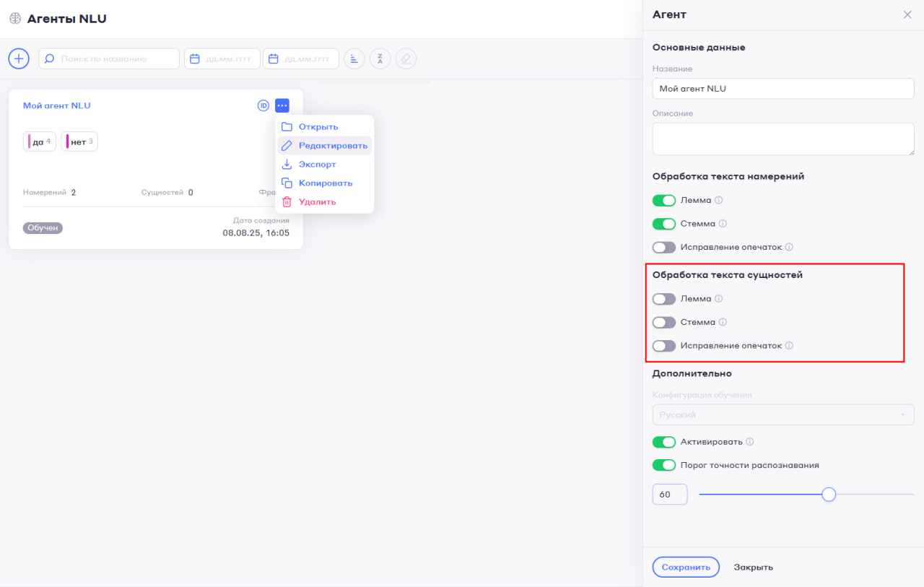Click the ID icon on agent card
Screen dimensions: 924x587
(263, 105)
